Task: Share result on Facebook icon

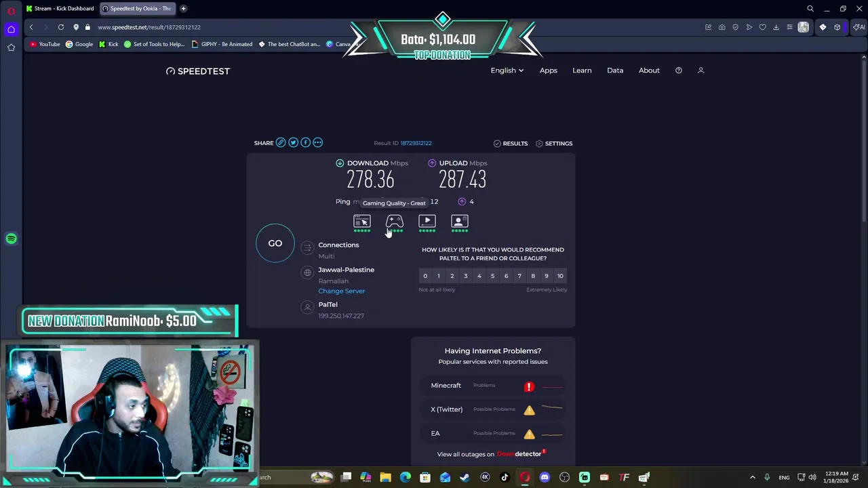Action: click(305, 143)
